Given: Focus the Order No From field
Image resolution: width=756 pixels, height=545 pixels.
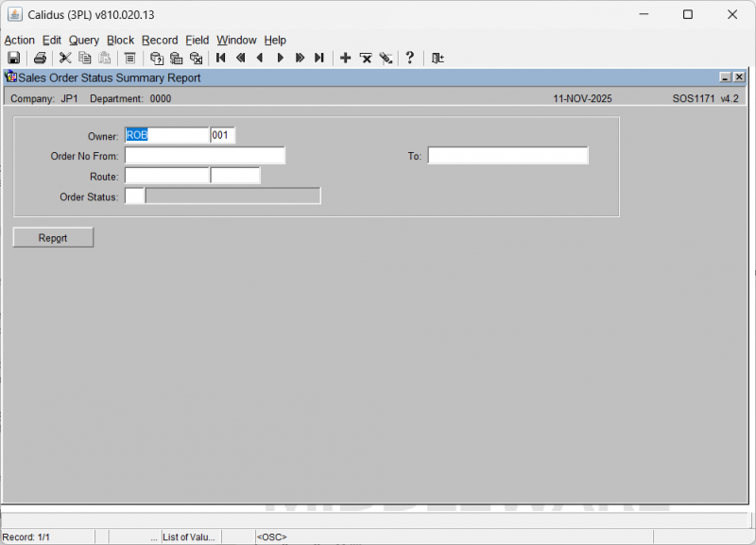Looking at the screenshot, I should (x=204, y=156).
